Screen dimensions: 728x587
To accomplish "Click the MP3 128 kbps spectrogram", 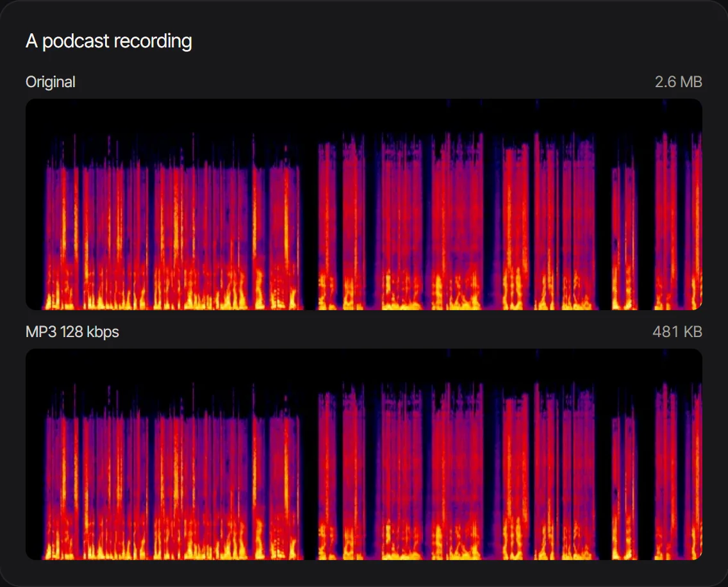I will pos(363,454).
